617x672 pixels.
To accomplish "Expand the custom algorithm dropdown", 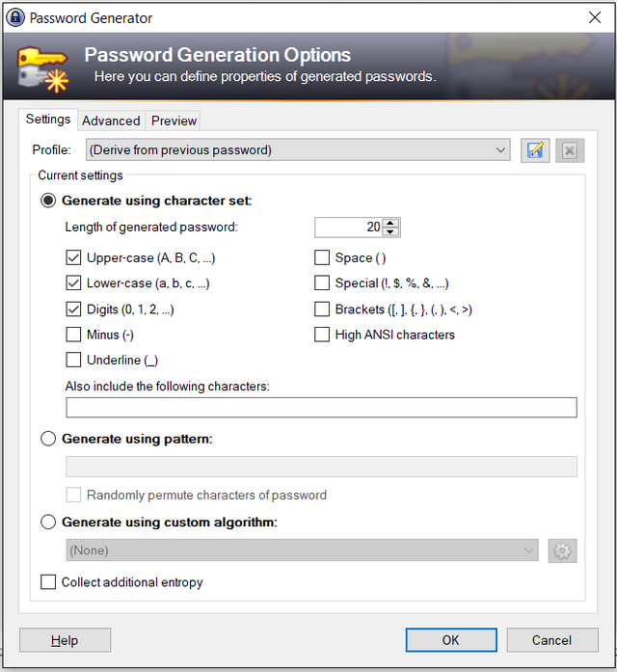I will (302, 551).
